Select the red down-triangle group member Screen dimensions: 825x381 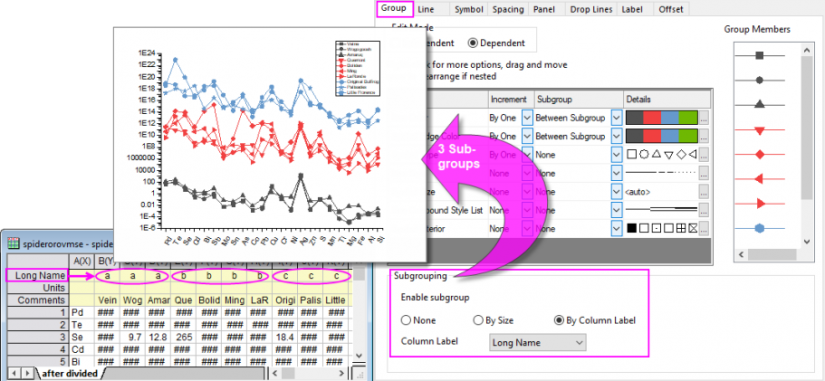tap(759, 130)
